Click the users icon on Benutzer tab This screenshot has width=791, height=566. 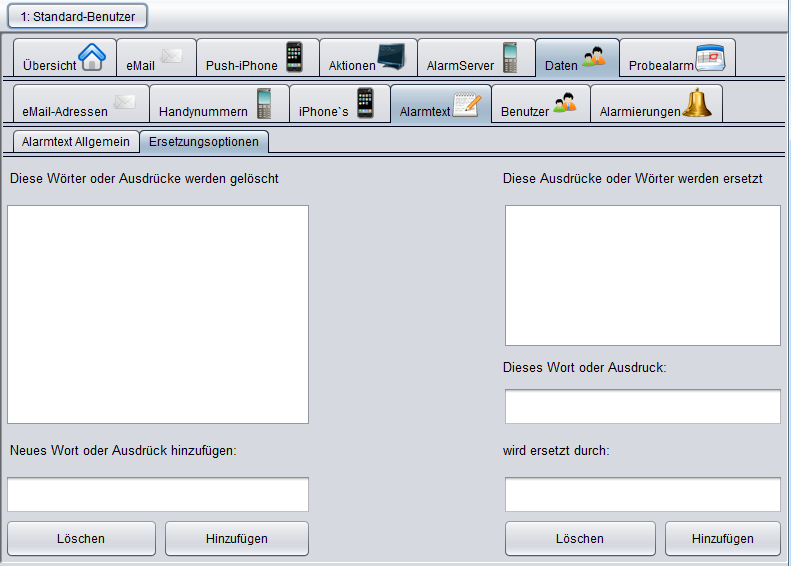click(x=565, y=104)
